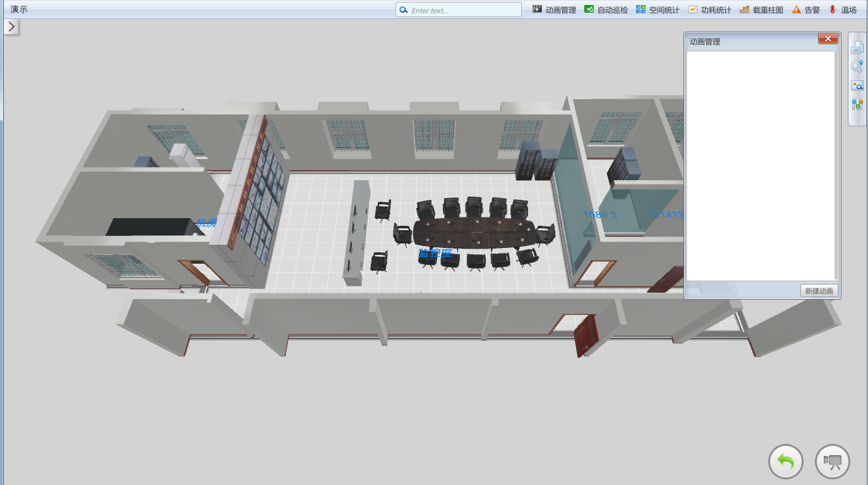Click the magnifier icon in search box

404,10
